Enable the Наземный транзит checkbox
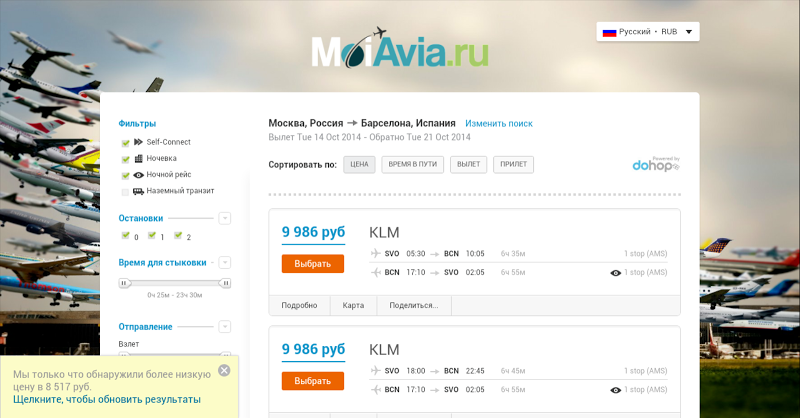Screen dimensions: 800x418 pyautogui.click(x=125, y=190)
